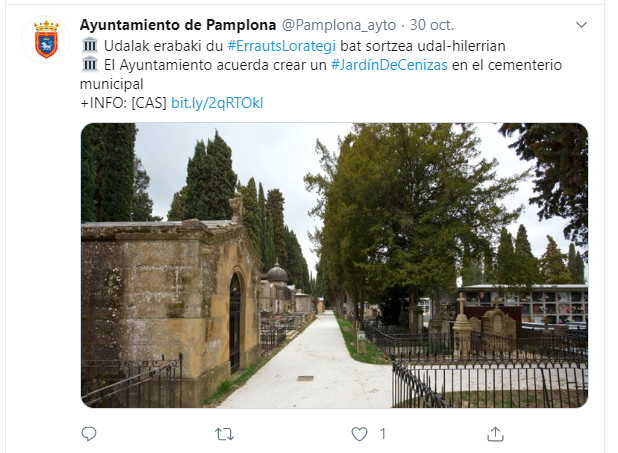Select the Basque text line about udal-hilerrian

[292, 46]
